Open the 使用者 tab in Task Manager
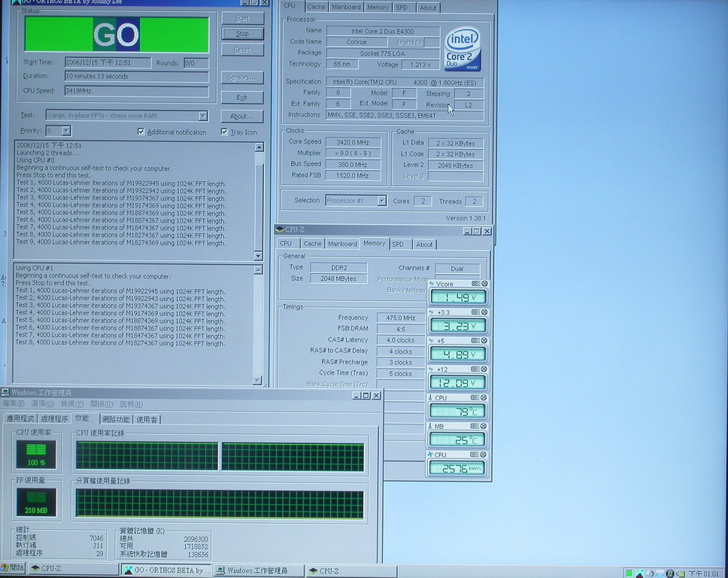Screen dimensions: 728x578 tap(147, 419)
